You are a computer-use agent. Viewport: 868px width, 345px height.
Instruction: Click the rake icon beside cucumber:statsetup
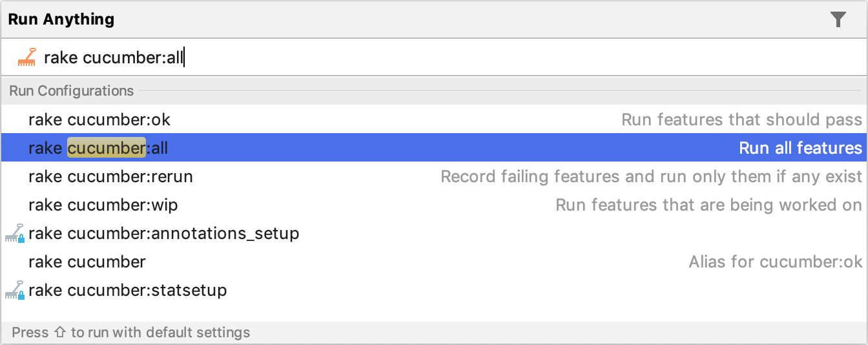pyautogui.click(x=14, y=290)
